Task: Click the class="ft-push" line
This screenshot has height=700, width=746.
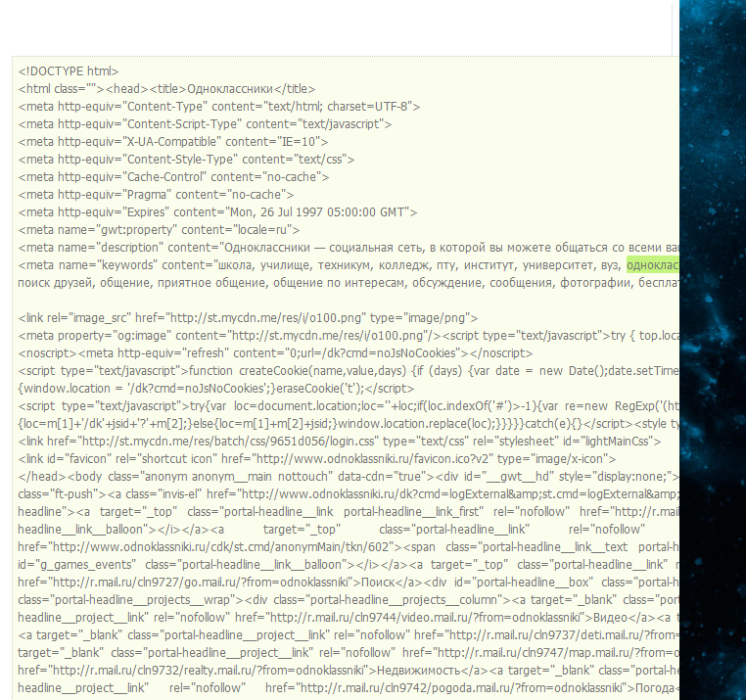Action: 349,494
